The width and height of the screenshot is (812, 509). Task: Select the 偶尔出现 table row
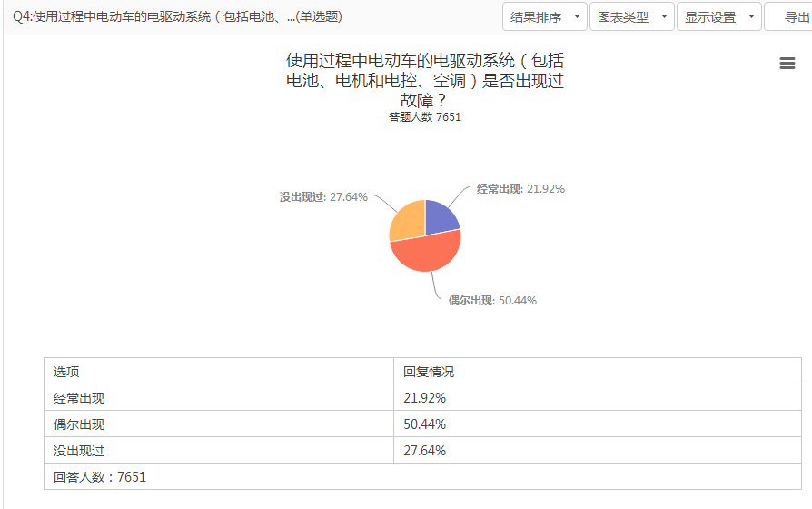pos(422,424)
